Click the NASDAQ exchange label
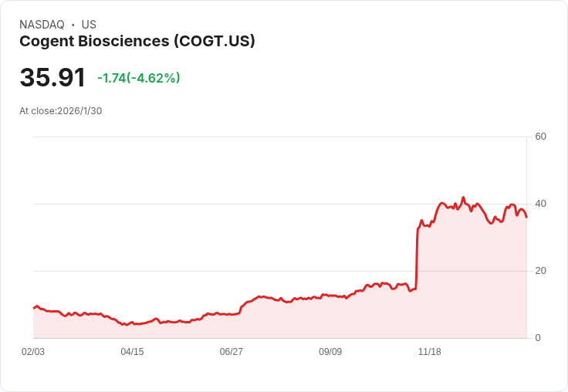This screenshot has height=392, width=568. (42, 25)
